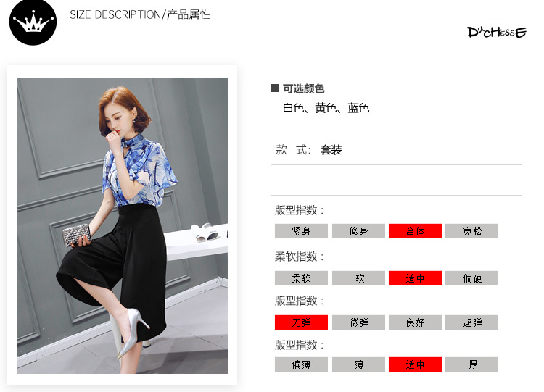Click the SIZE DESCRIPTION/产品属性 heading

point(140,14)
